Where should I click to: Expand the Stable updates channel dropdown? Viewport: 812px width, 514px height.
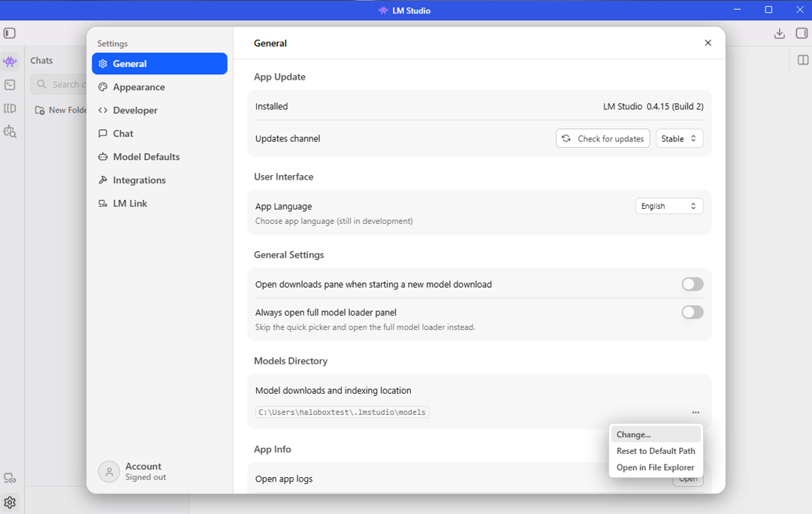click(679, 138)
